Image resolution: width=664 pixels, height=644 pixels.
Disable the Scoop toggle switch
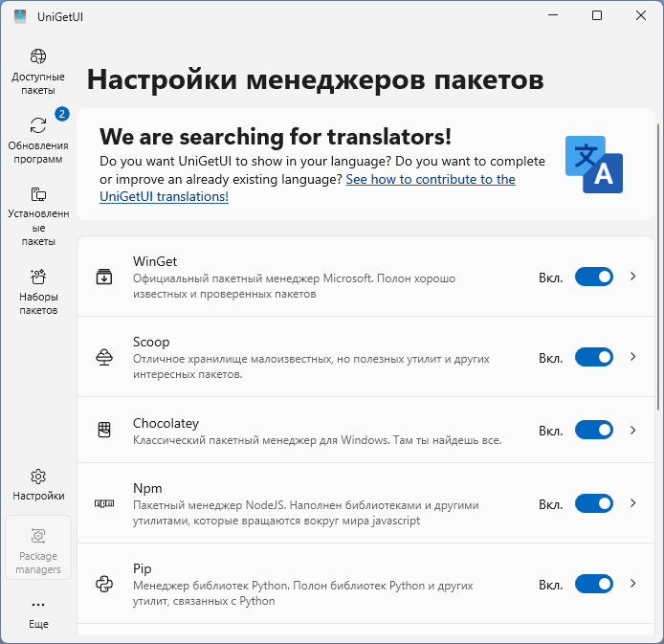pos(594,357)
